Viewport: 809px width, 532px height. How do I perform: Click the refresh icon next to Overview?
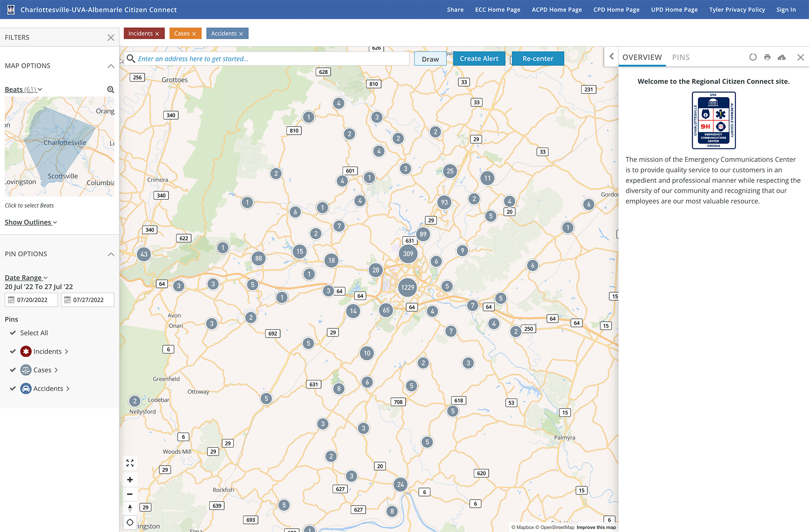click(753, 57)
